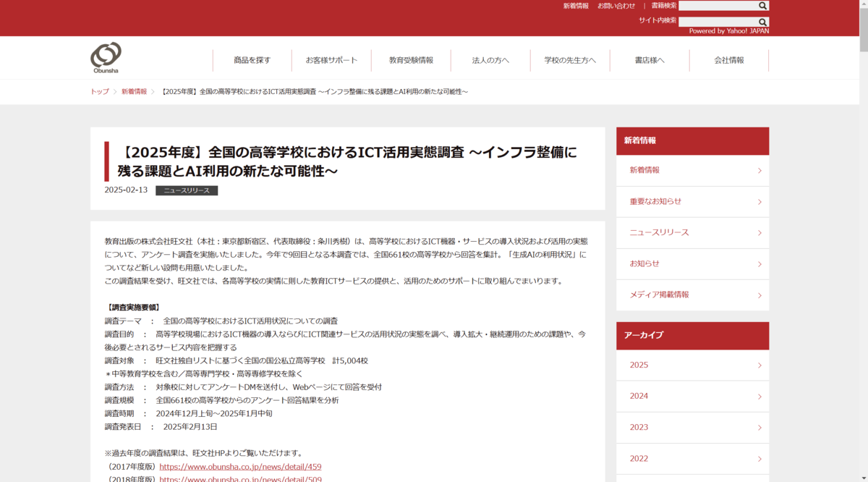Open archive year 2024

(692, 396)
